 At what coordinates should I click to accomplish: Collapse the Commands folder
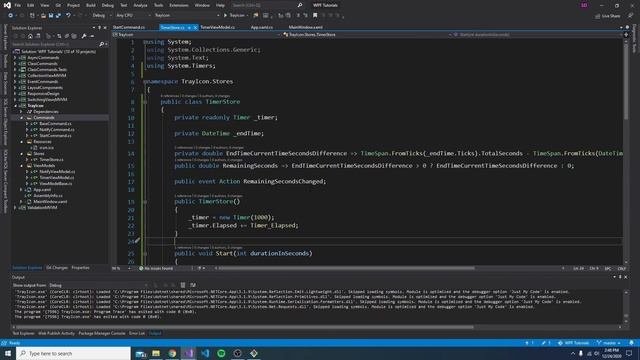pos(22,118)
